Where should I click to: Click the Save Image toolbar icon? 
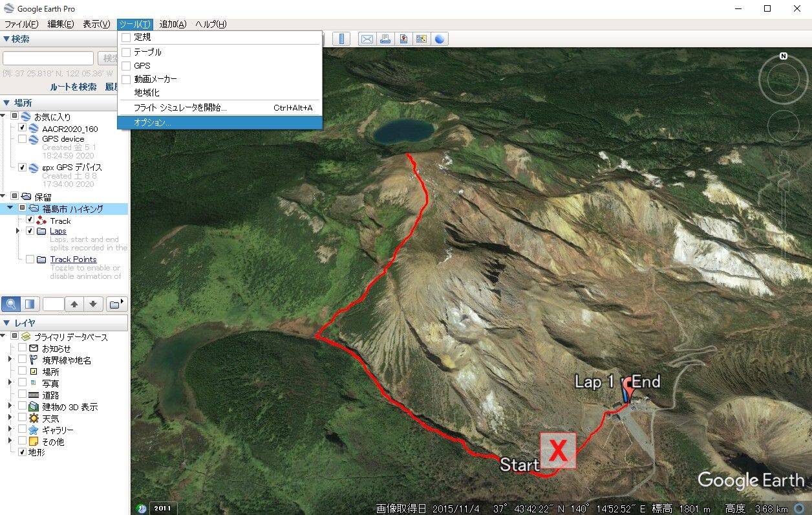coord(403,39)
